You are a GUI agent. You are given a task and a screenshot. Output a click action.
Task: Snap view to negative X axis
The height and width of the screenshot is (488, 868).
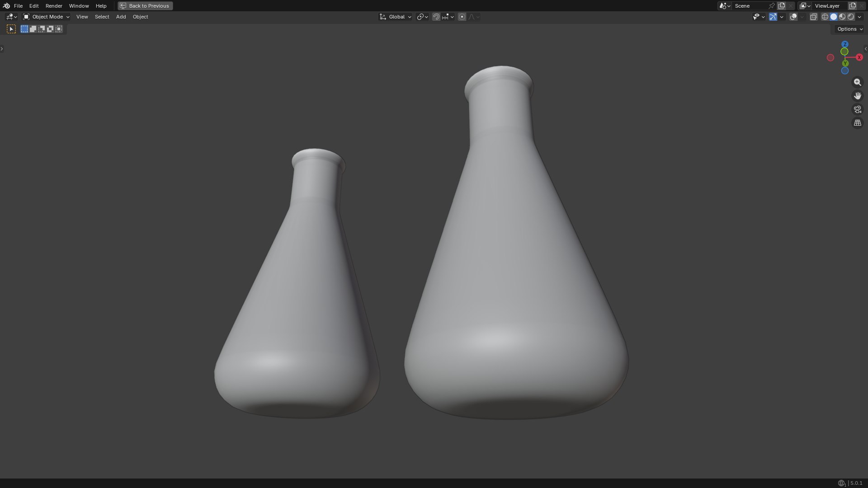[830, 57]
